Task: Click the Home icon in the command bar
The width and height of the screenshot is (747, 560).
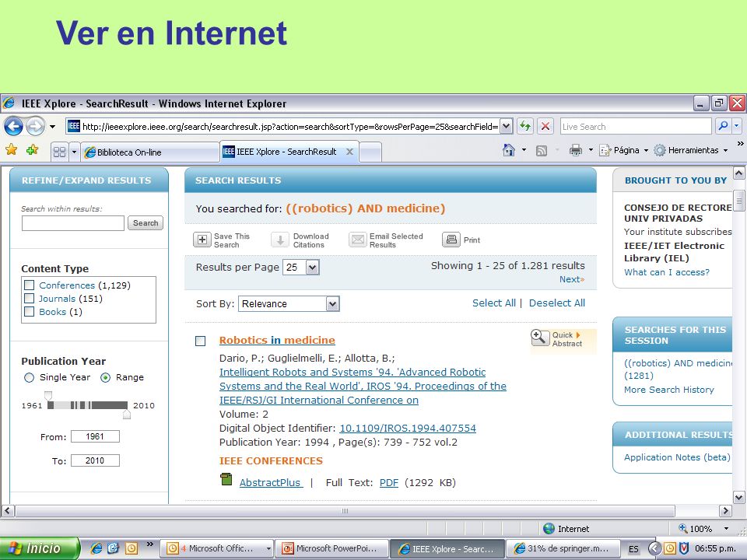Action: (x=509, y=150)
